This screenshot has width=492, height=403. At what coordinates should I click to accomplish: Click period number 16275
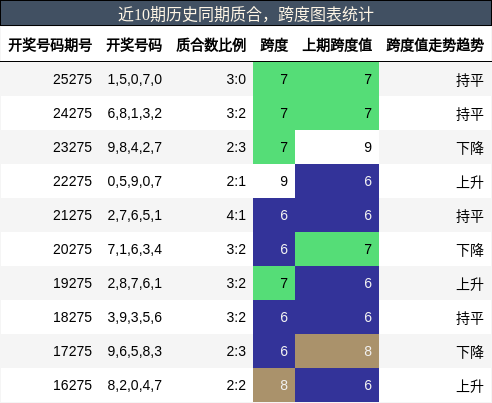pyautogui.click(x=72, y=385)
